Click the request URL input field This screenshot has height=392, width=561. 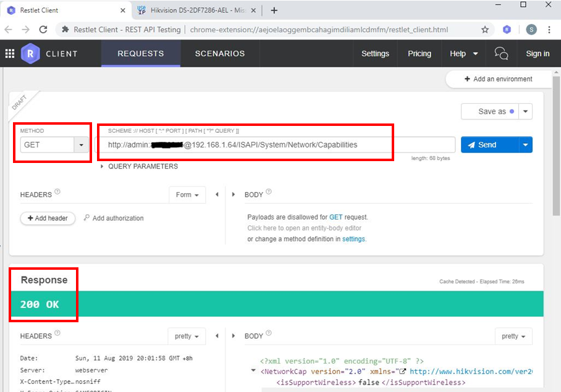point(278,145)
